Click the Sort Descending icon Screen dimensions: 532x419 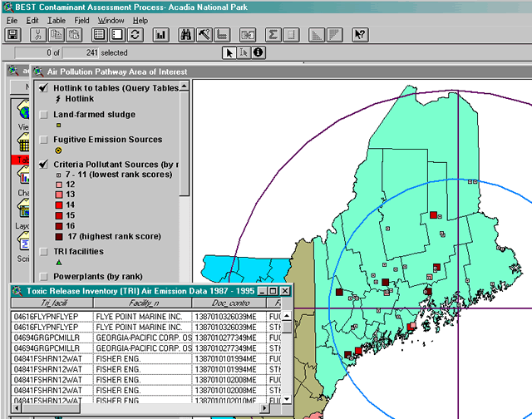[x=334, y=35]
